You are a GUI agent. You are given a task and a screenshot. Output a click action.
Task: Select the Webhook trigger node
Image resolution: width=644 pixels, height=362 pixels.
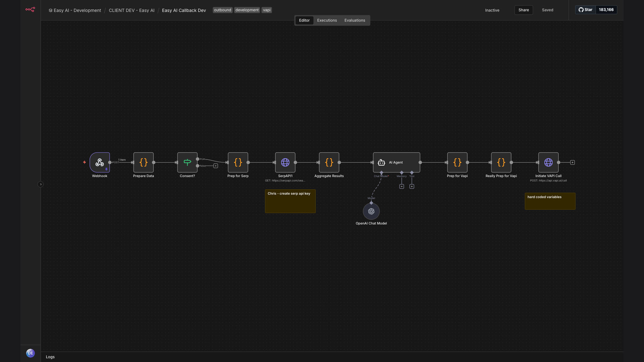100,162
